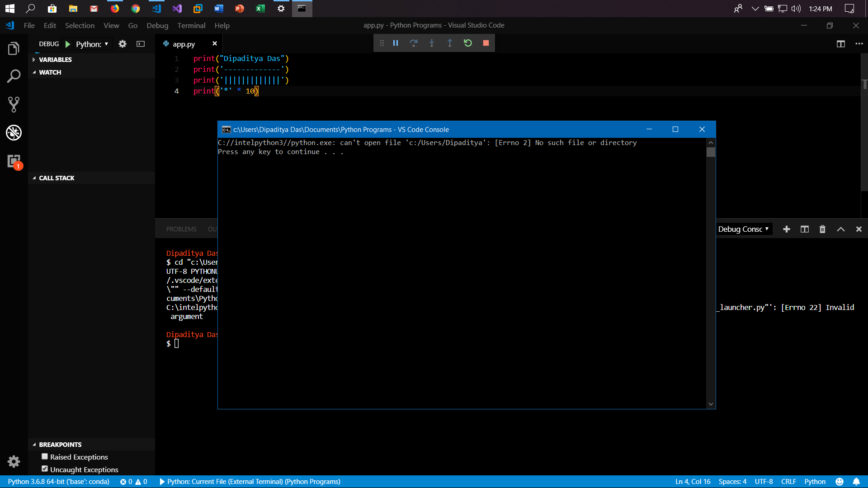Click the Continue (pause) debug control
868x488 pixels.
396,42
